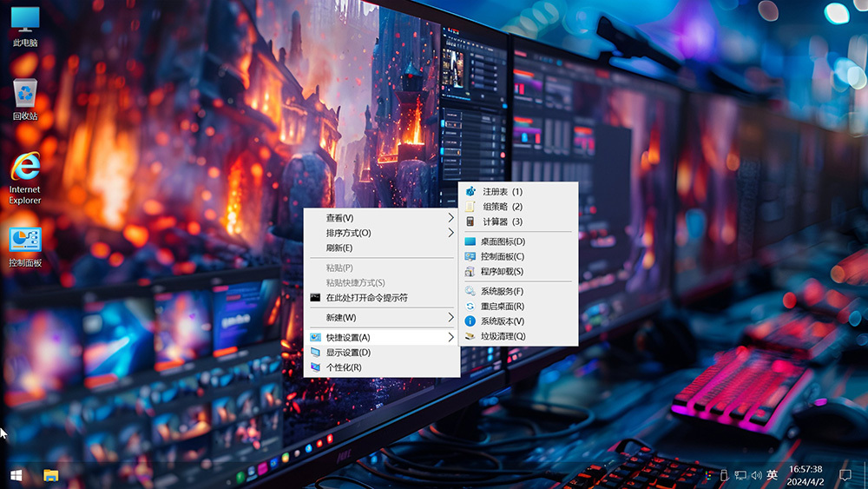
Task: Click the network icon in system tray
Action: pos(740,475)
